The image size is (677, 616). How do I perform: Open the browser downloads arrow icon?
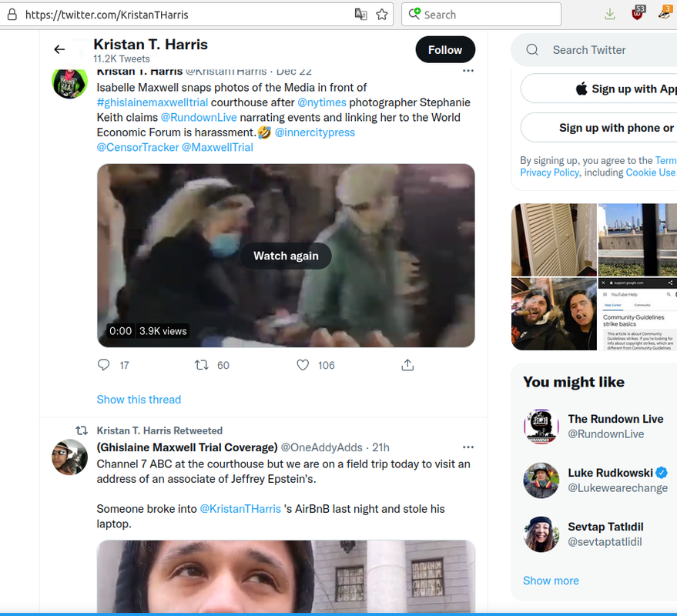click(610, 15)
